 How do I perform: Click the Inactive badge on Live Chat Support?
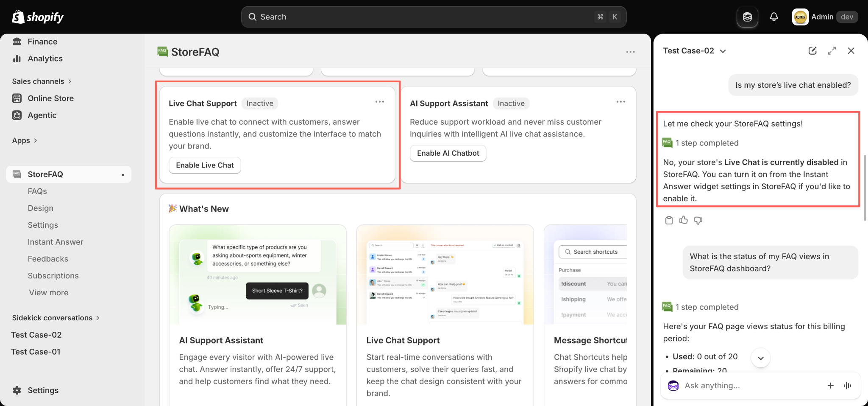click(x=260, y=104)
